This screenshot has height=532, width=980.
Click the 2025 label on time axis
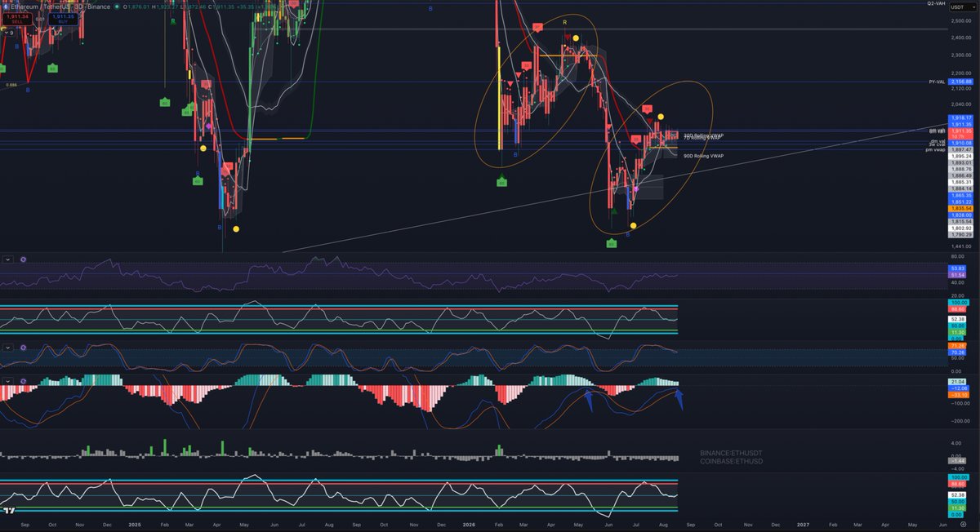(134, 523)
